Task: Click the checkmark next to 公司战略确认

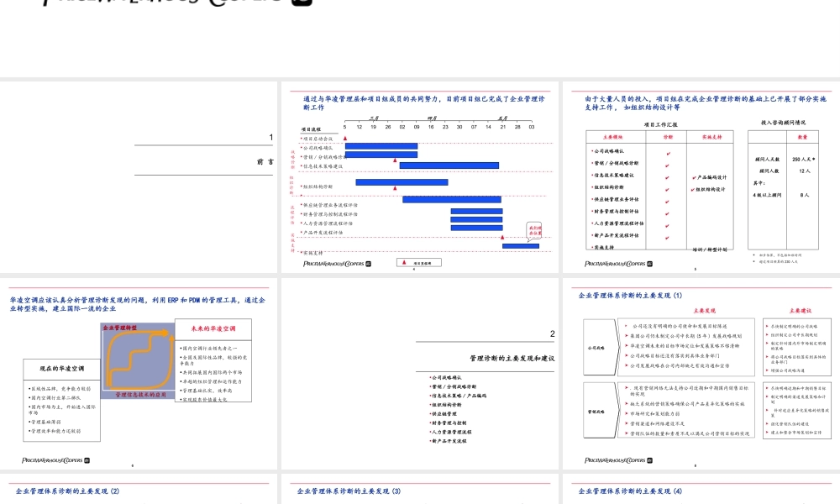Action: point(668,154)
